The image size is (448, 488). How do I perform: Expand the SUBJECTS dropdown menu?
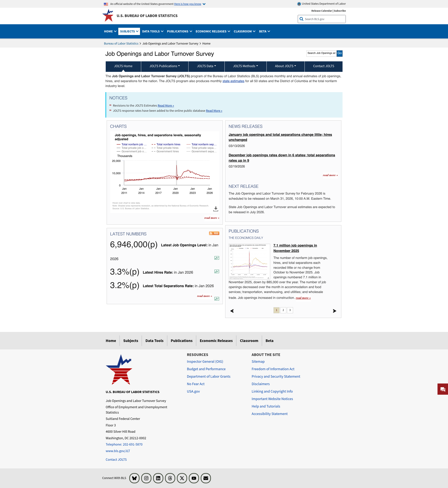click(129, 31)
